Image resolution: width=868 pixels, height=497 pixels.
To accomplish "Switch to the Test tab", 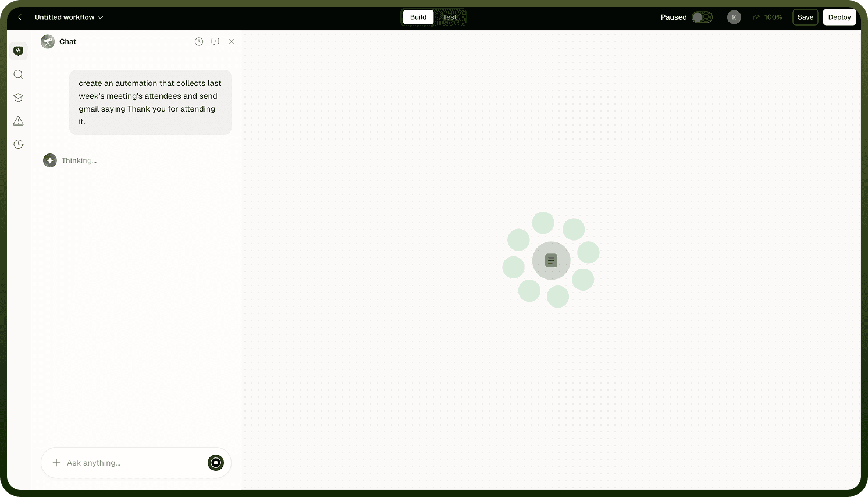I will pos(450,17).
